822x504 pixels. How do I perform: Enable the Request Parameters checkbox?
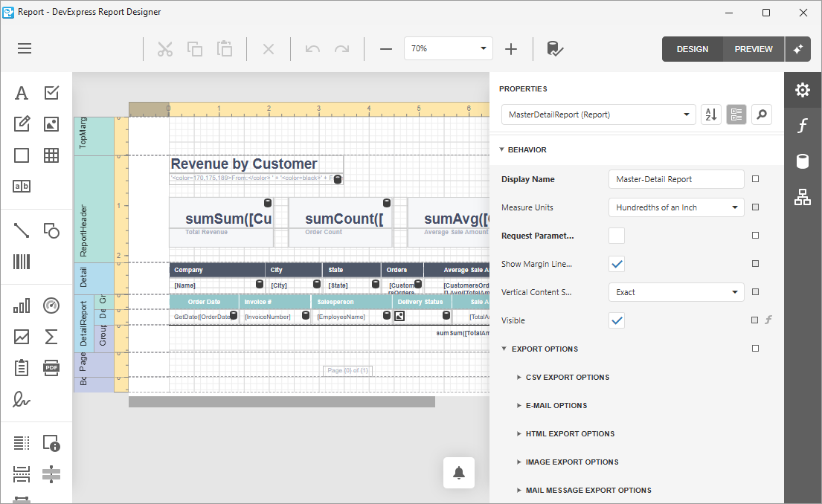coord(617,236)
